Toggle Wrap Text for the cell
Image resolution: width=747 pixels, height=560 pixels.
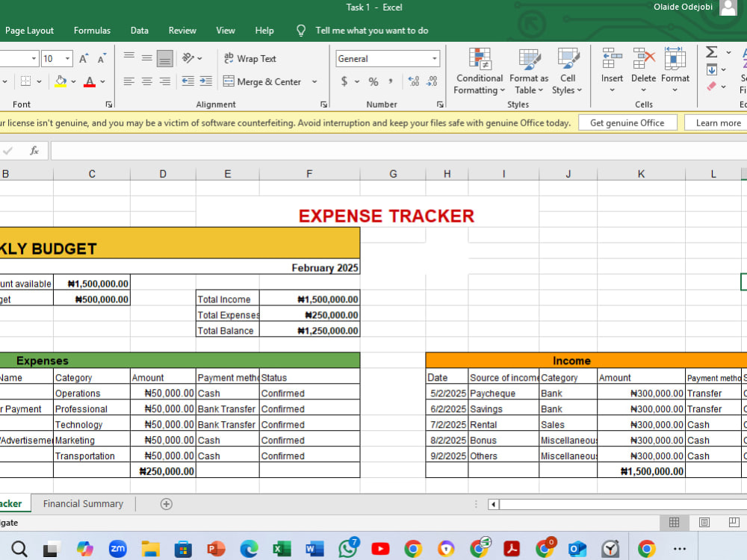tap(250, 58)
